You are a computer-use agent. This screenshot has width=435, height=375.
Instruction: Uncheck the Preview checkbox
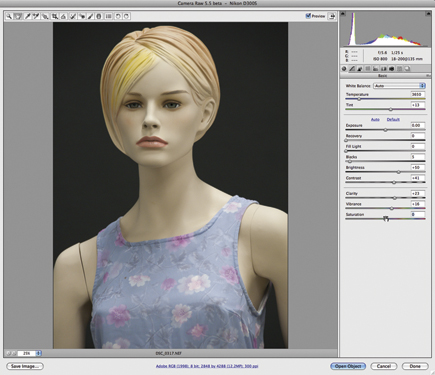(x=308, y=16)
